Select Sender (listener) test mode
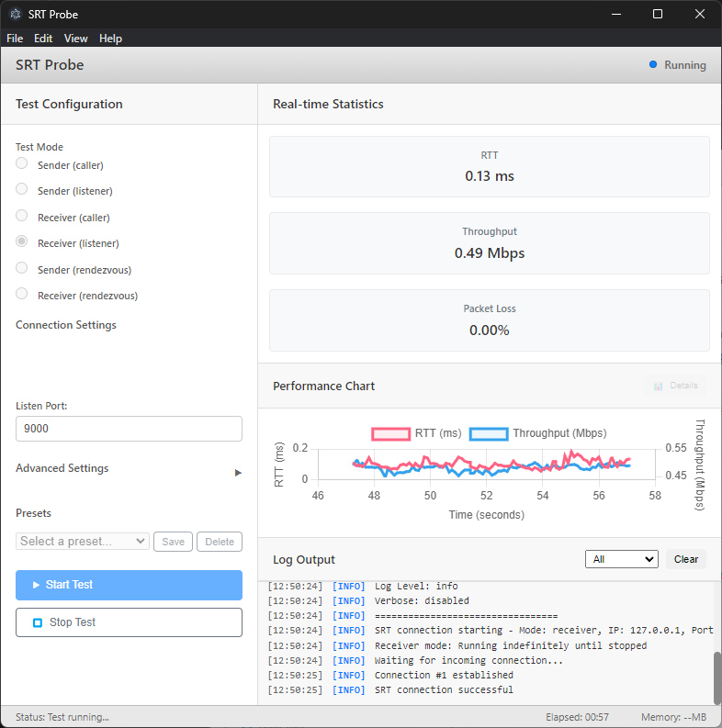This screenshot has width=722, height=728. tap(21, 189)
